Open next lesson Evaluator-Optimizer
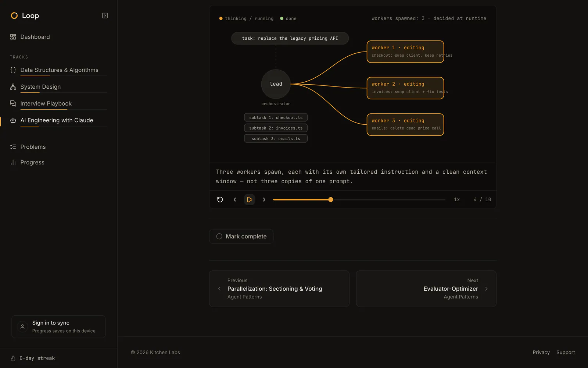Image resolution: width=588 pixels, height=368 pixels. [x=426, y=289]
